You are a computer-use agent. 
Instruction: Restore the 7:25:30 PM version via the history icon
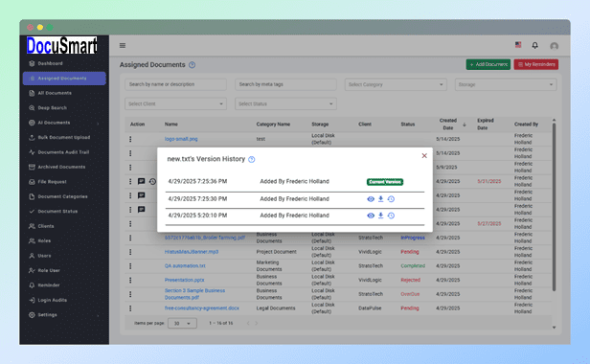tap(391, 199)
